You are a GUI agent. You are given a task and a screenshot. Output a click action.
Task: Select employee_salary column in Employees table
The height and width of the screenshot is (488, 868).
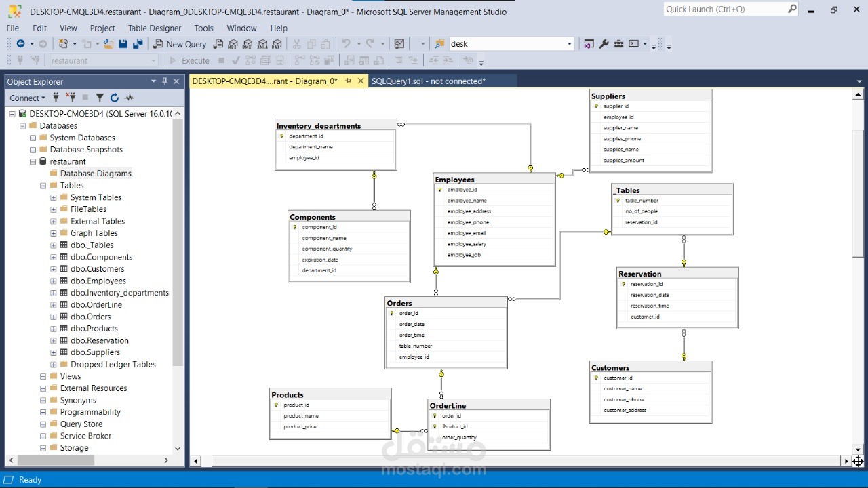pos(467,244)
